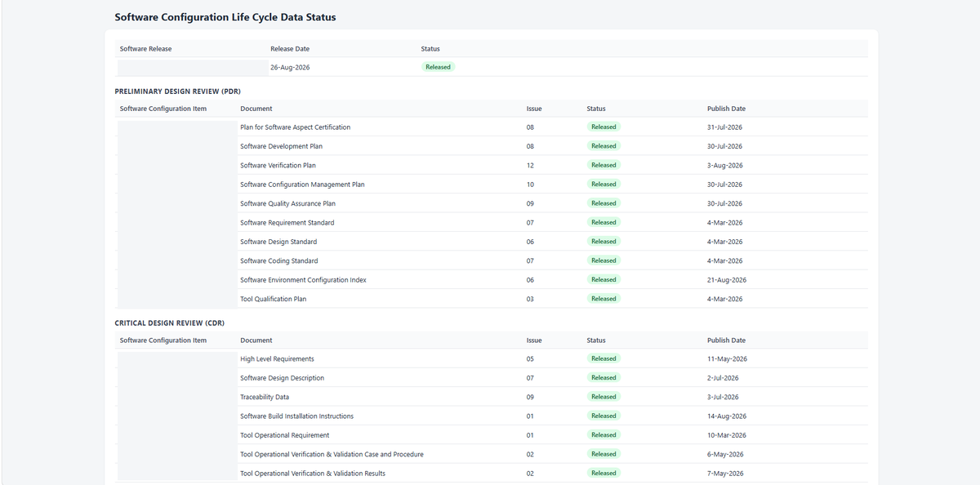The height and width of the screenshot is (485, 980).
Task: Click Released badge for High Level Requirements
Action: click(x=604, y=358)
